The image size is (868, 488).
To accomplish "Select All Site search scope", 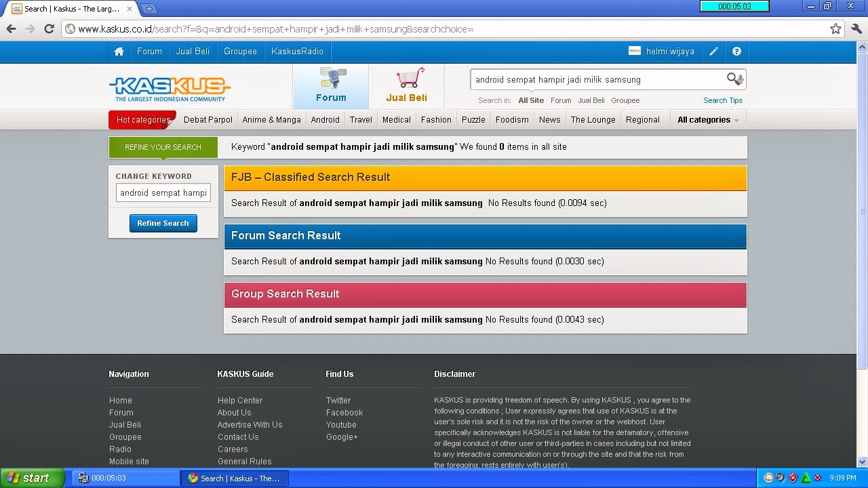I will click(531, 100).
